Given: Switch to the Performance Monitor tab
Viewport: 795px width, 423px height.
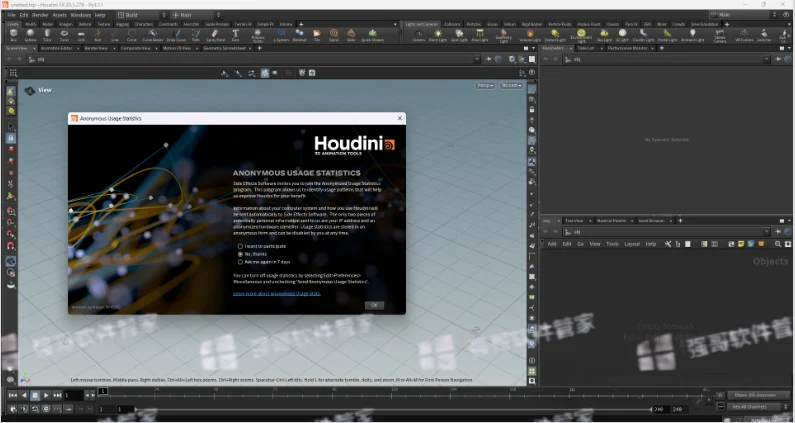Looking at the screenshot, I should (x=628, y=48).
